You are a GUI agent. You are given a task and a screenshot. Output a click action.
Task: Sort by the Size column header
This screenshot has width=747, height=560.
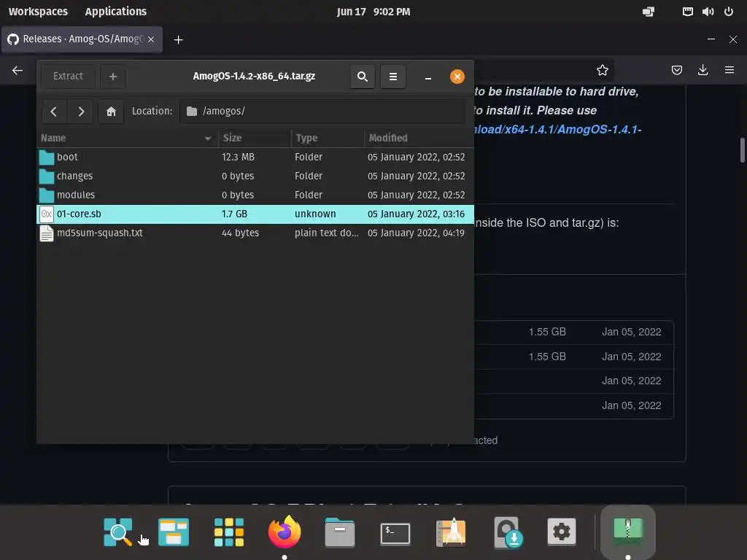coord(255,138)
